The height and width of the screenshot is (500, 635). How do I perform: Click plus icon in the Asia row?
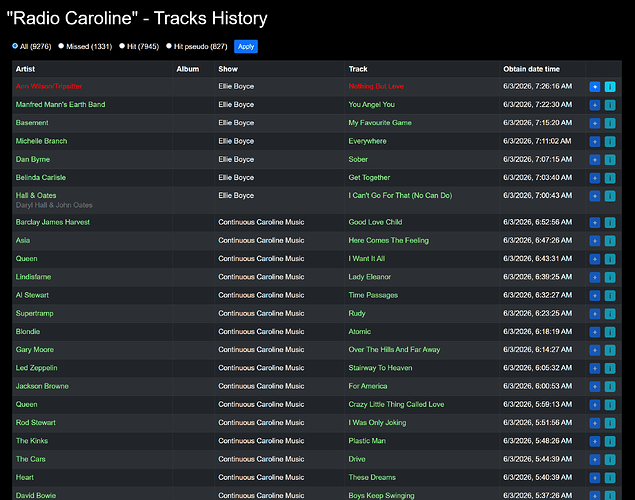[x=595, y=240]
